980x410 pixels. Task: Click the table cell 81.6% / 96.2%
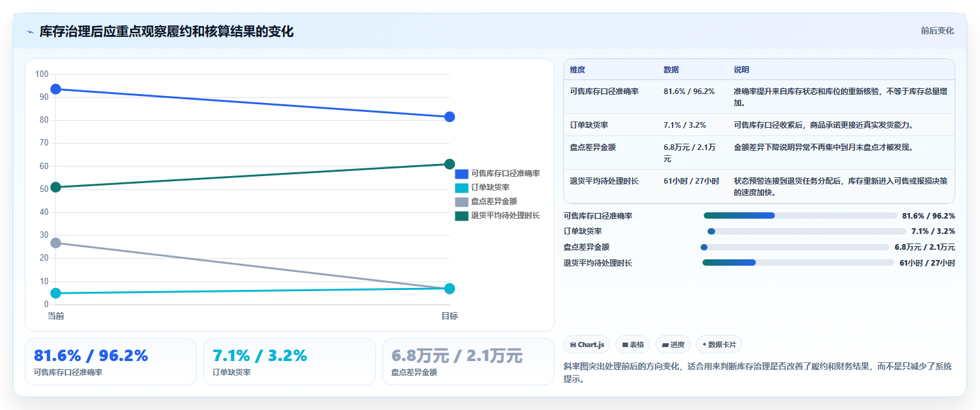click(x=689, y=92)
